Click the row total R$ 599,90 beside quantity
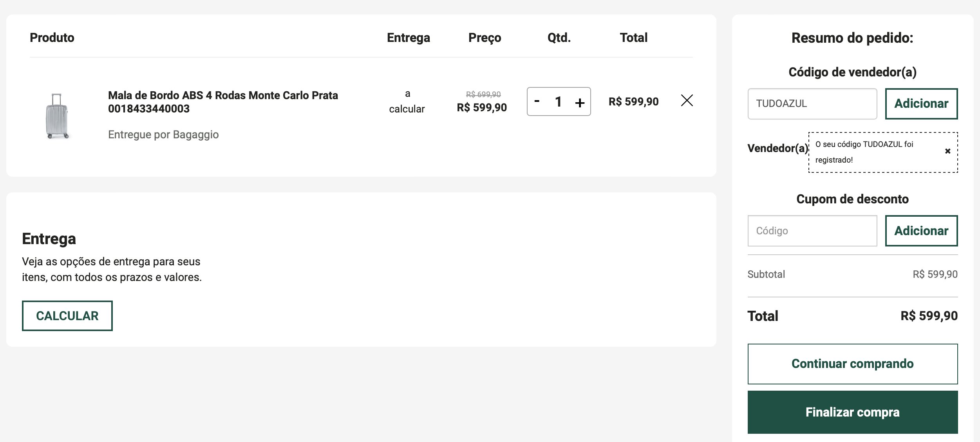 [x=633, y=101]
